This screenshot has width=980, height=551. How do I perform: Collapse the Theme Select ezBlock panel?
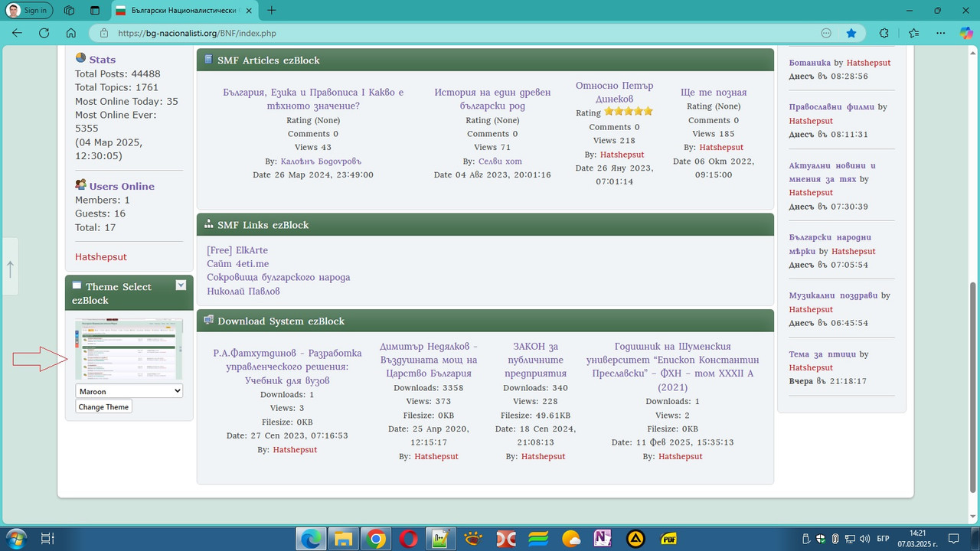tap(181, 285)
